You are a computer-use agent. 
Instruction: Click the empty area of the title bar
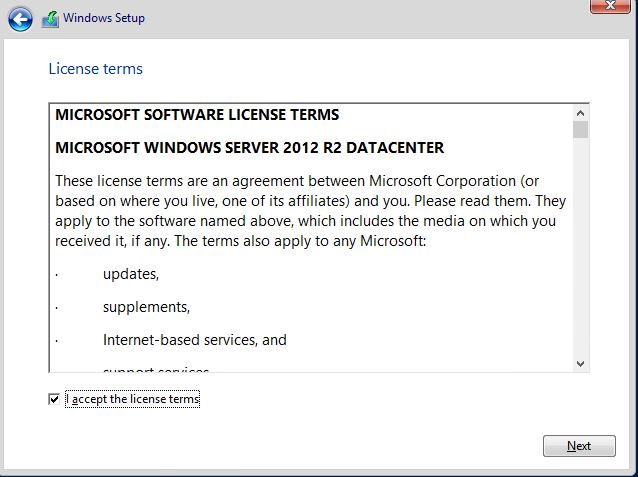click(x=350, y=18)
